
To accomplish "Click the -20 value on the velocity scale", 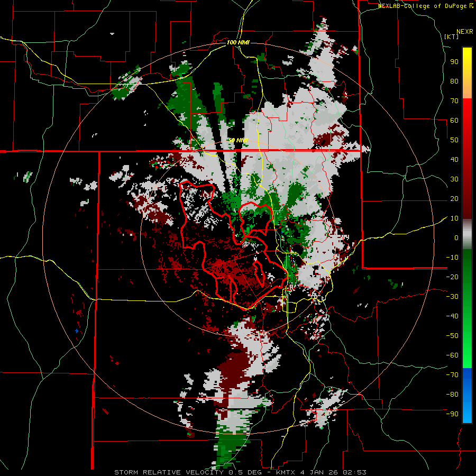I will point(452,277).
